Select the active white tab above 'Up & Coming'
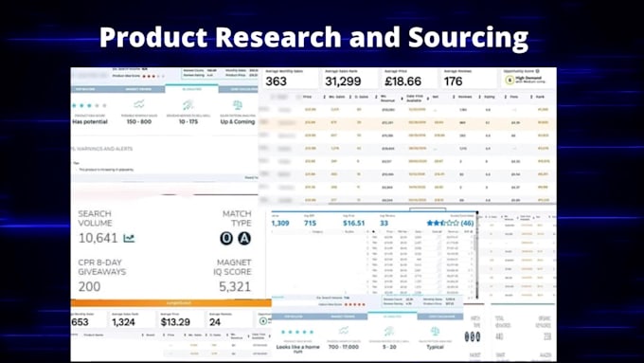 point(192,89)
